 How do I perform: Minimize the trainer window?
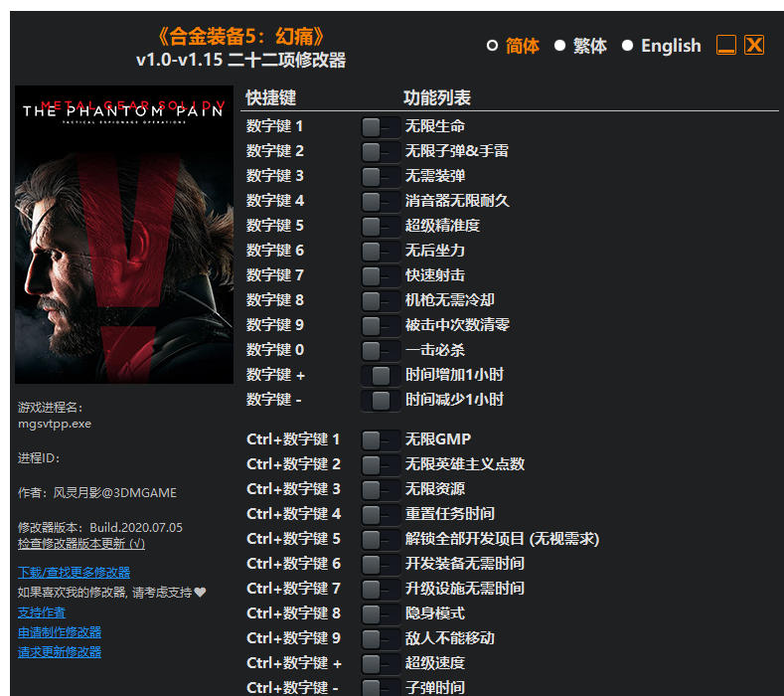pyautogui.click(x=726, y=45)
